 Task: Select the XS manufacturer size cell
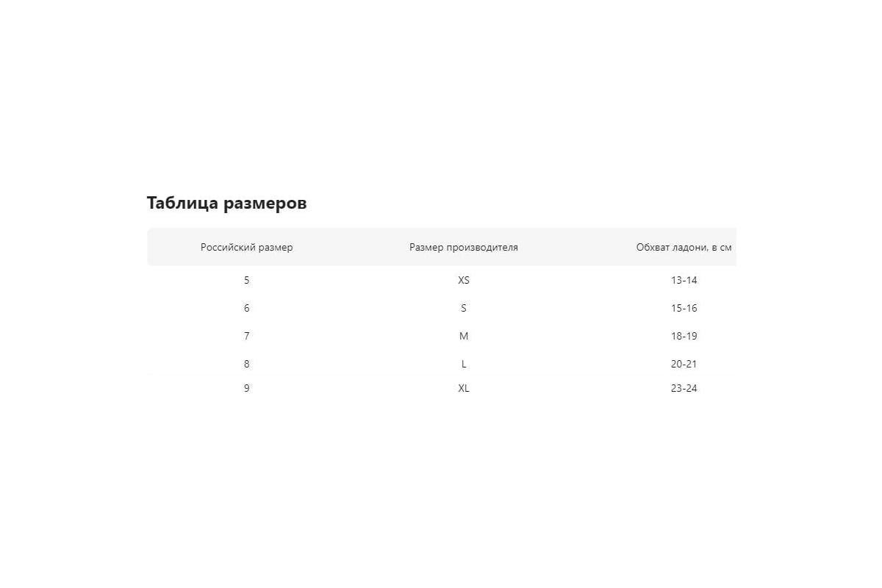coord(463,280)
